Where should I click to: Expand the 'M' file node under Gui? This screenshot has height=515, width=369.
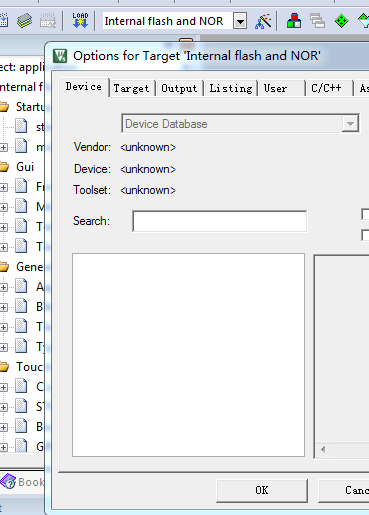pyautogui.click(x=4, y=207)
